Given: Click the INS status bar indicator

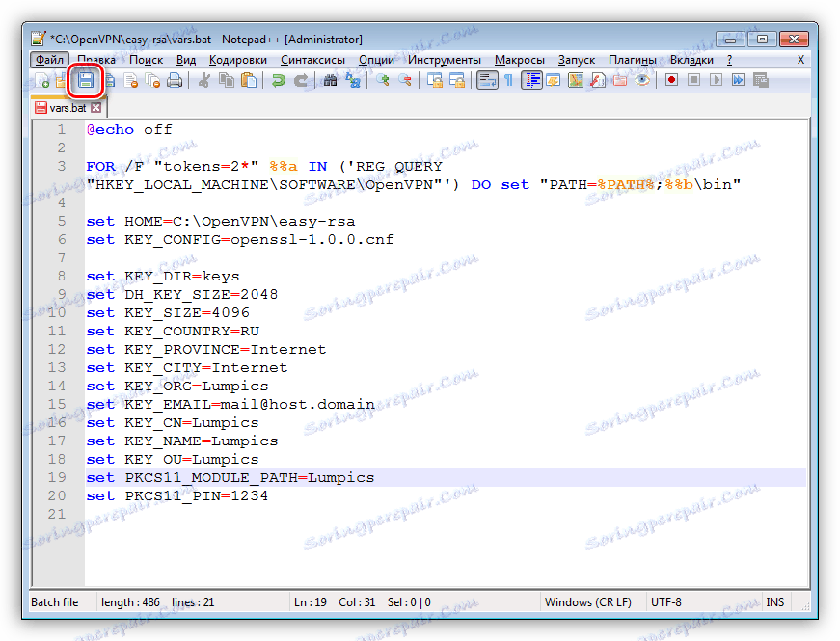Looking at the screenshot, I should (x=774, y=602).
